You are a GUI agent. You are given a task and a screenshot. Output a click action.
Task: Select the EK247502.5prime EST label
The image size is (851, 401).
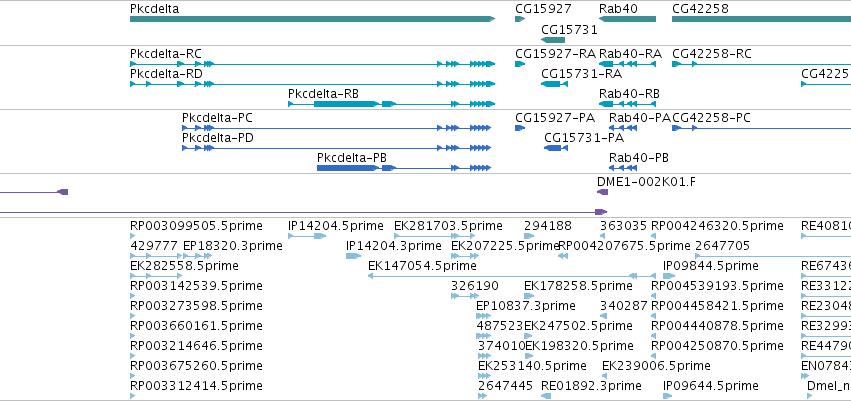[578, 326]
